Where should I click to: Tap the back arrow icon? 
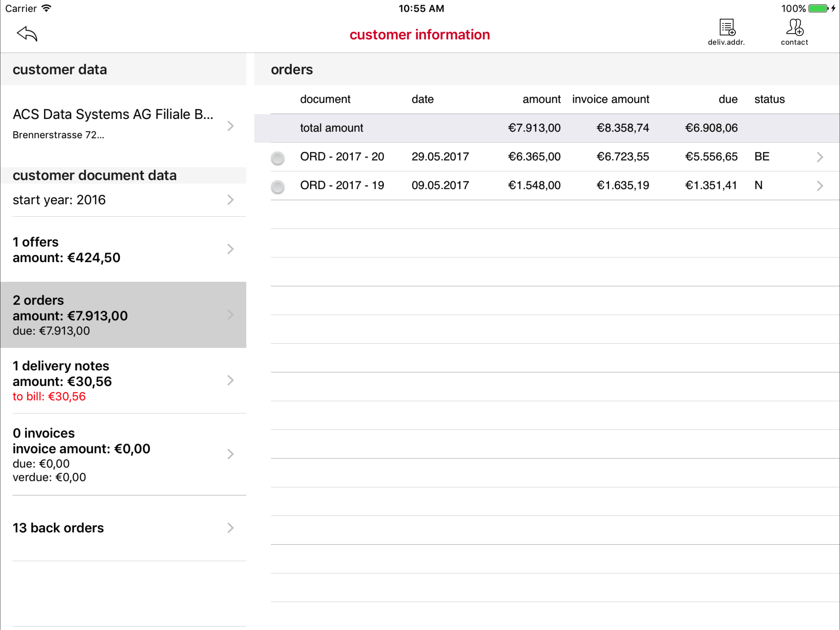coord(27,34)
